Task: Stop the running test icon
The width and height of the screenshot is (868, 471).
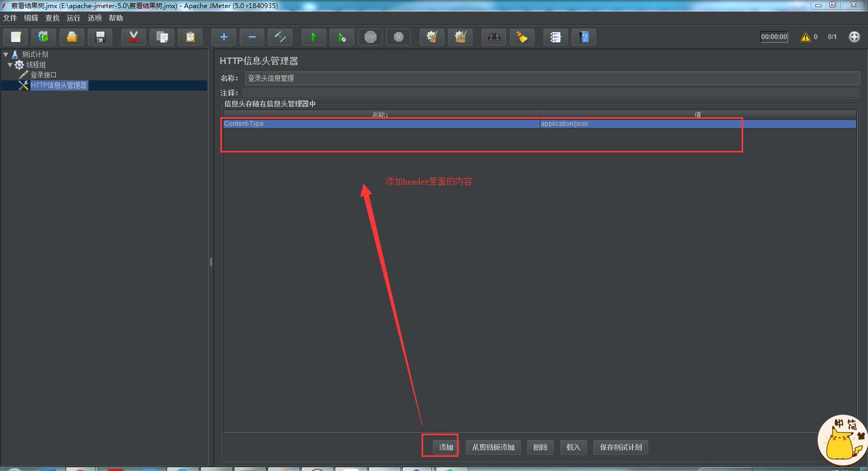Action: click(370, 37)
